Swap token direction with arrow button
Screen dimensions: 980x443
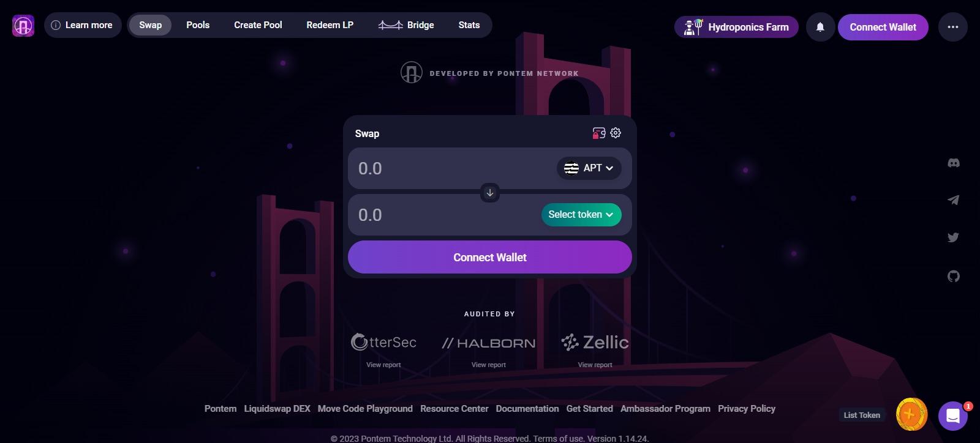[490, 193]
